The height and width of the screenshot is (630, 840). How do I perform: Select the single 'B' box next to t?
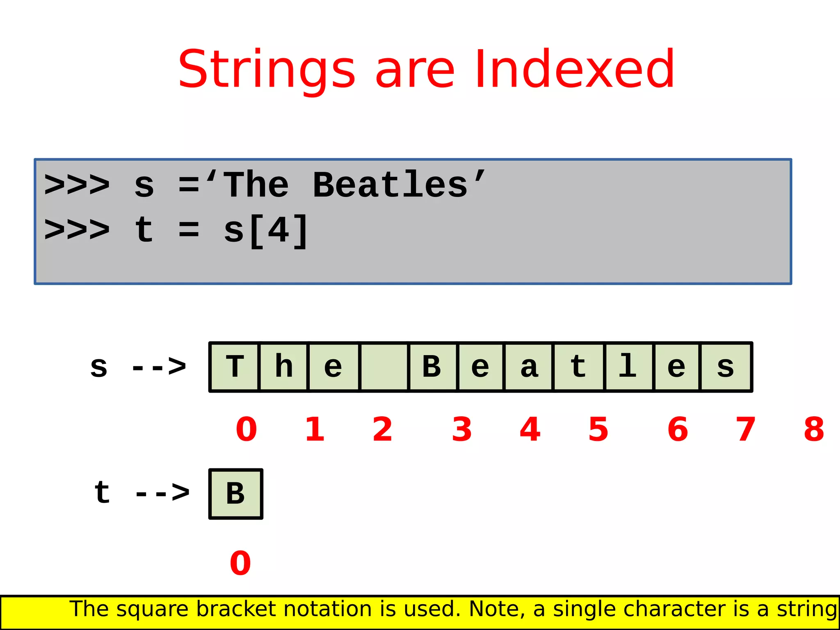click(x=236, y=494)
